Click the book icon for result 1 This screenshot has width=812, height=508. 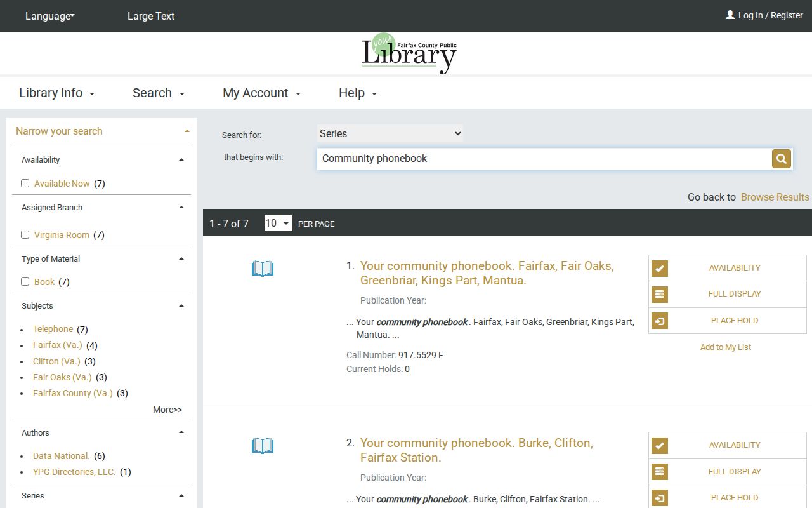263,269
